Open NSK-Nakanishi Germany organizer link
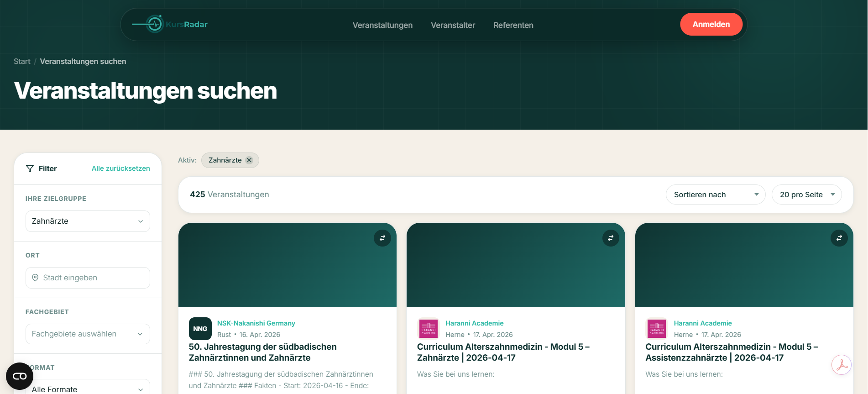The height and width of the screenshot is (394, 868). point(256,323)
